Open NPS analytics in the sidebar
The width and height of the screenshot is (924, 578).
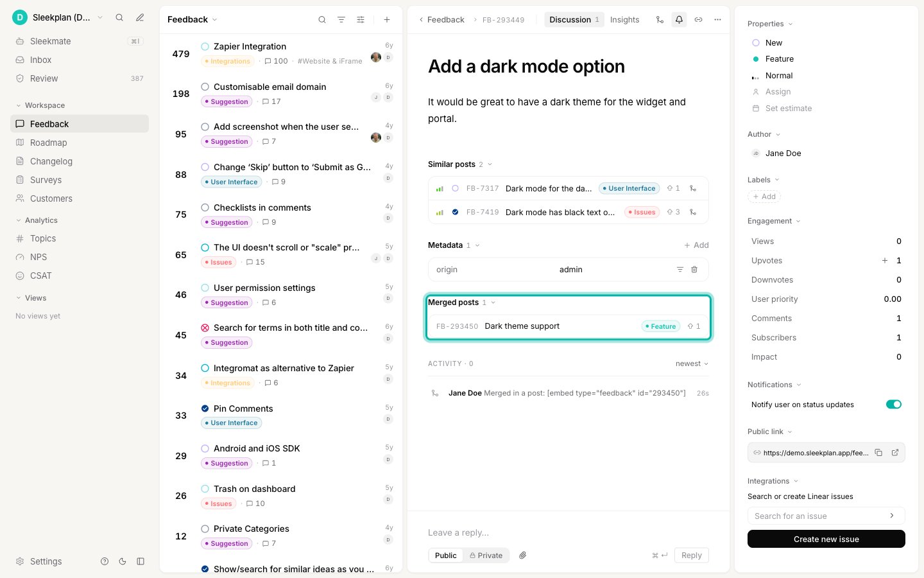pyautogui.click(x=80, y=257)
